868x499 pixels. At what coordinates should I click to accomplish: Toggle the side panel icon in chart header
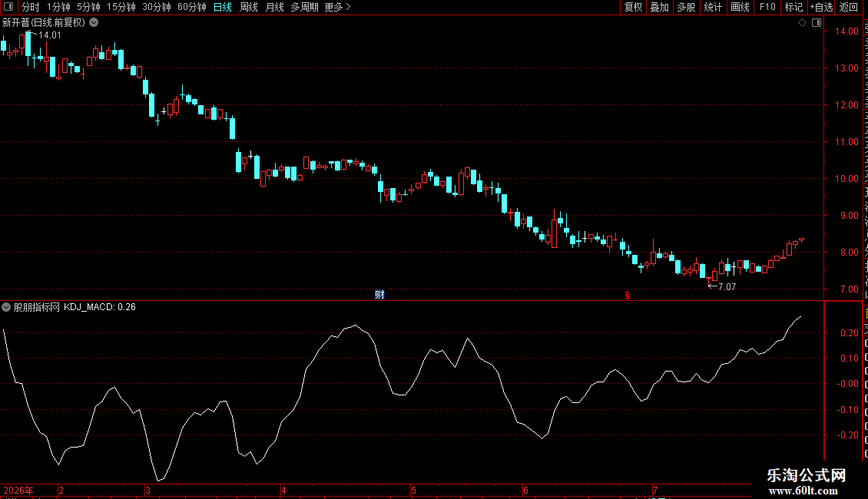[817, 23]
